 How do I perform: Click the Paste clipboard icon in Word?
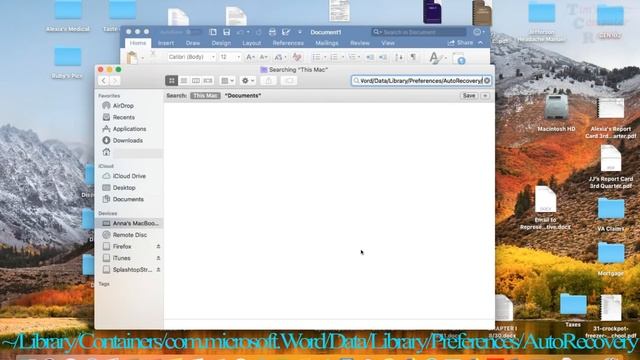click(132, 58)
